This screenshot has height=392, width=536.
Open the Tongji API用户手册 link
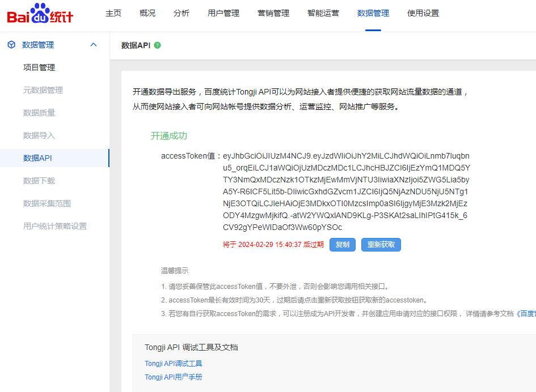pos(174,377)
